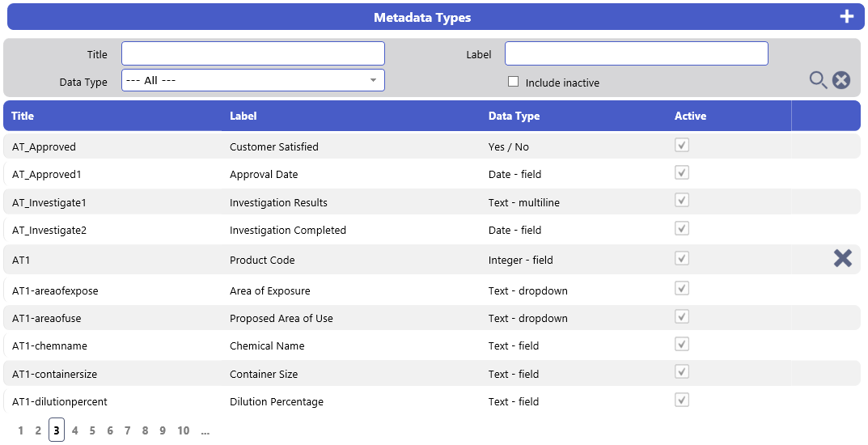
Task: Go to page 4
Action: click(74, 430)
